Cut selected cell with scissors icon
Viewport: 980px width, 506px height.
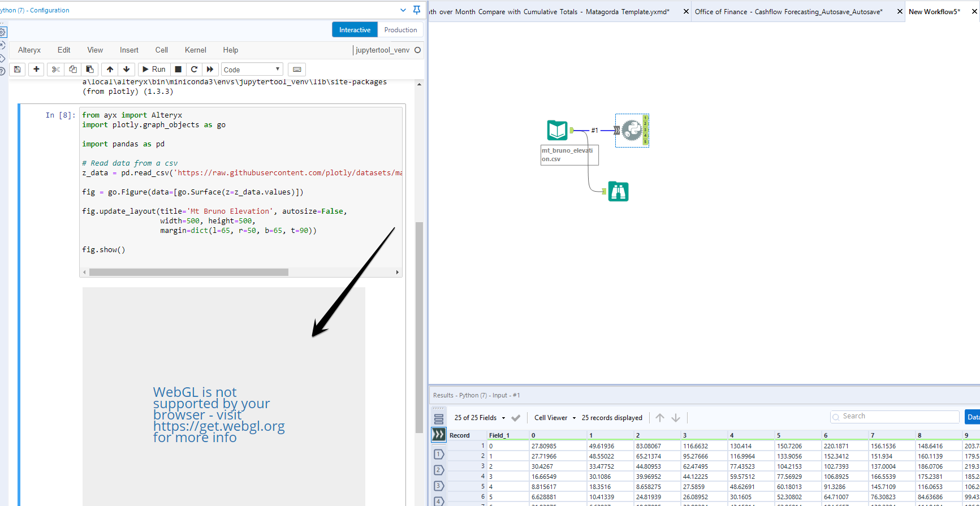(55, 69)
